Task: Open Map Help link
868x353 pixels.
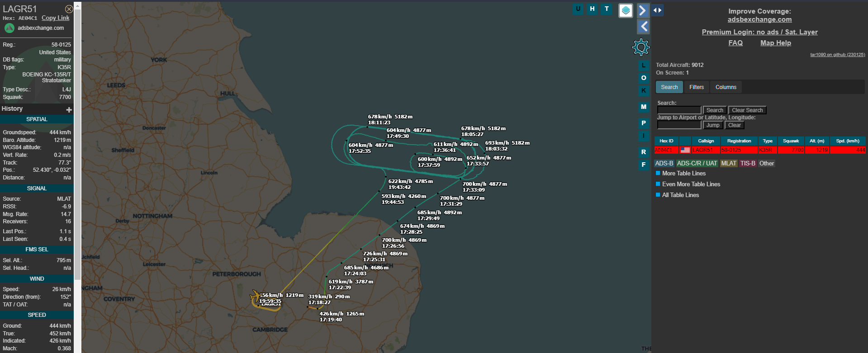Action: pyautogui.click(x=775, y=43)
